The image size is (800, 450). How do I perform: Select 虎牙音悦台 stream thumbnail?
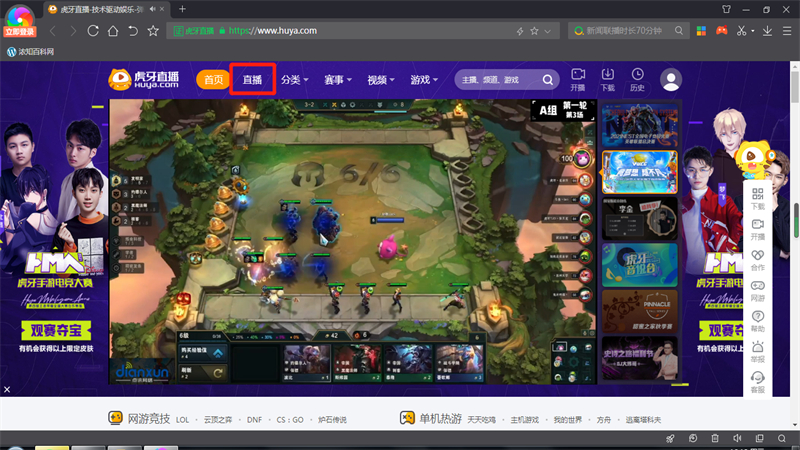pyautogui.click(x=640, y=265)
